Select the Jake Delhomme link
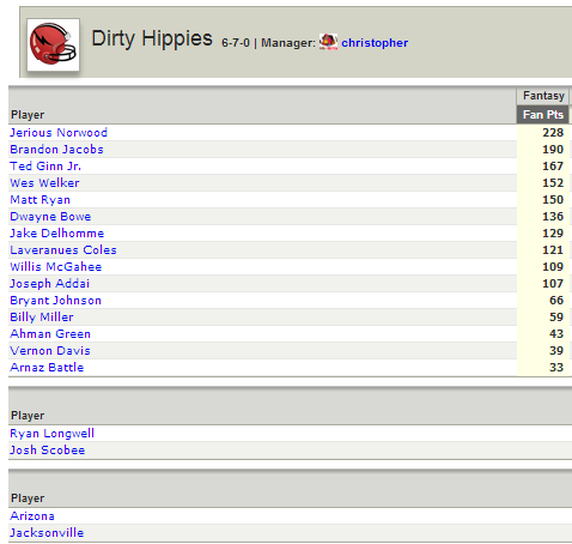This screenshot has height=544, width=572. [x=57, y=233]
